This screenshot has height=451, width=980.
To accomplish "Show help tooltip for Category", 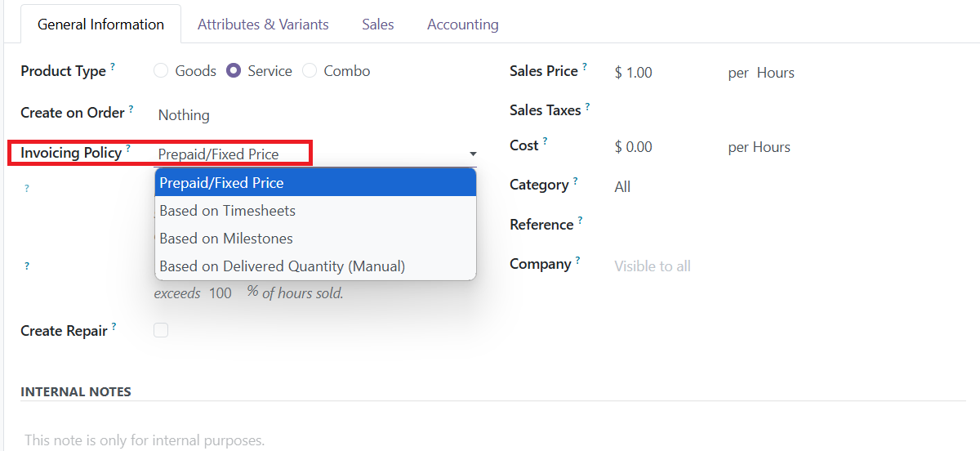I will [576, 181].
